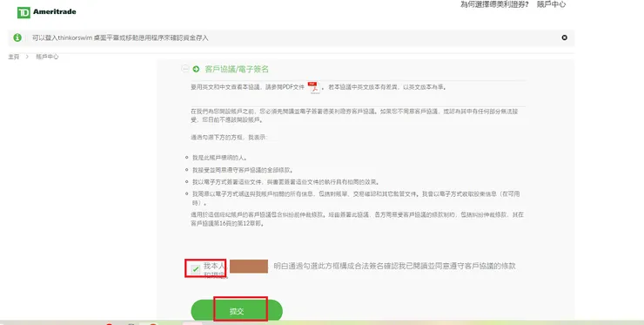Screen dimensions: 644x325
Task: Open the 為何選擇德美利證券? link
Action: 494,4
